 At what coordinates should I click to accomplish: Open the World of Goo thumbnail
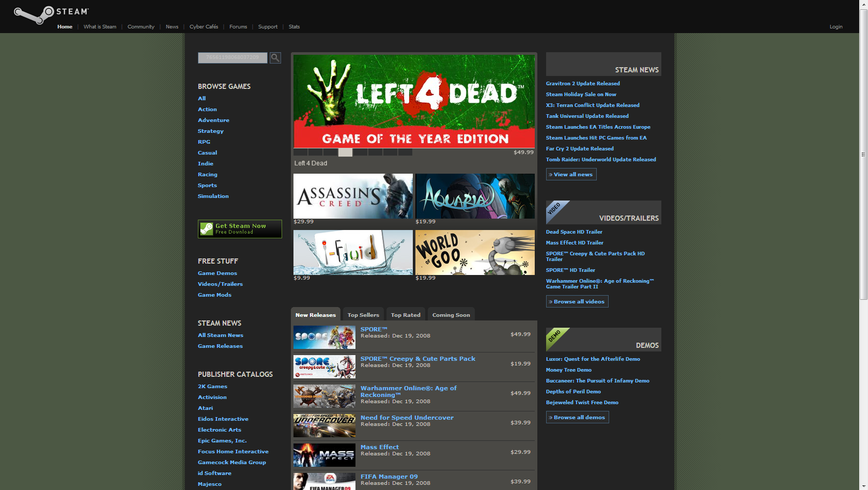tap(475, 252)
